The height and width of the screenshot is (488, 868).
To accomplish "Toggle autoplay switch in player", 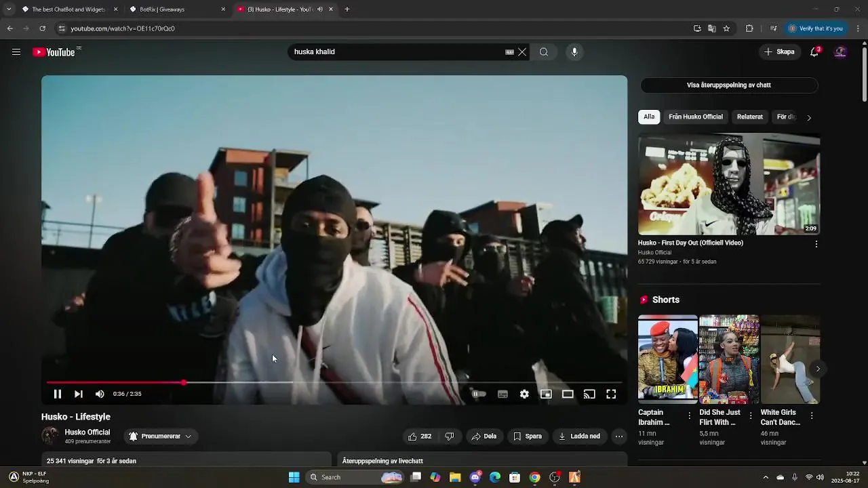I will [x=479, y=394].
